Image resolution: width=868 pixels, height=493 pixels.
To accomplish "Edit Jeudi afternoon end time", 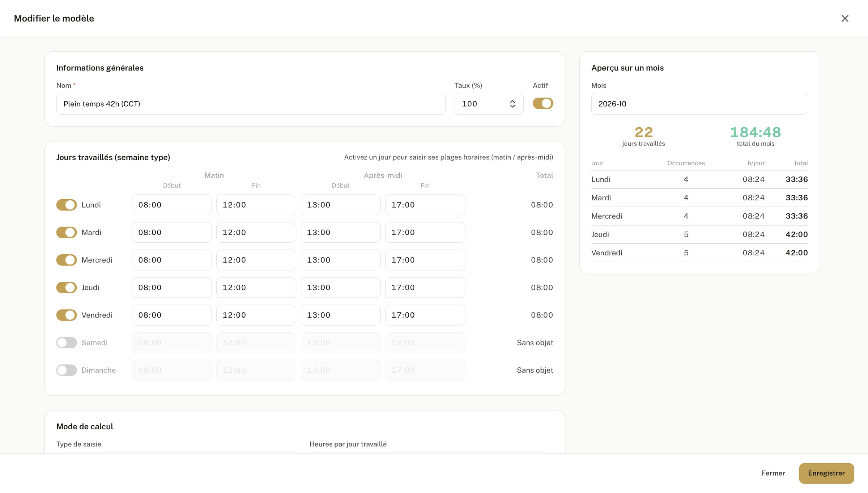I will coord(425,288).
